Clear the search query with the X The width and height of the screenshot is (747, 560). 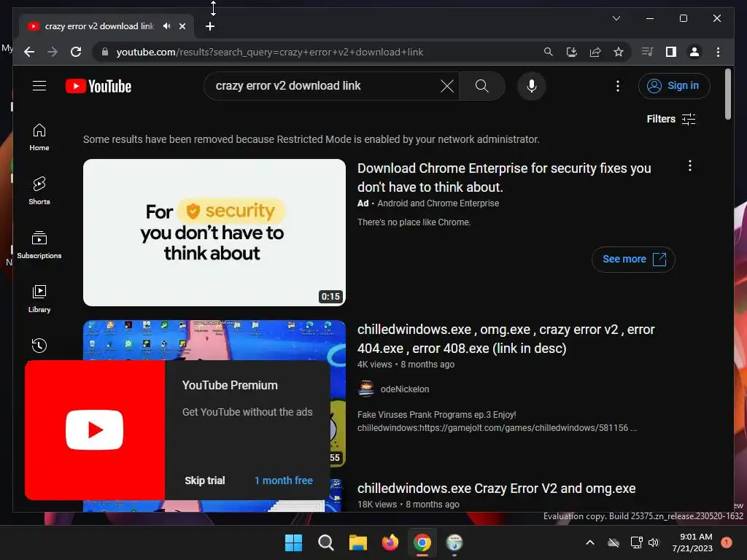pos(447,86)
